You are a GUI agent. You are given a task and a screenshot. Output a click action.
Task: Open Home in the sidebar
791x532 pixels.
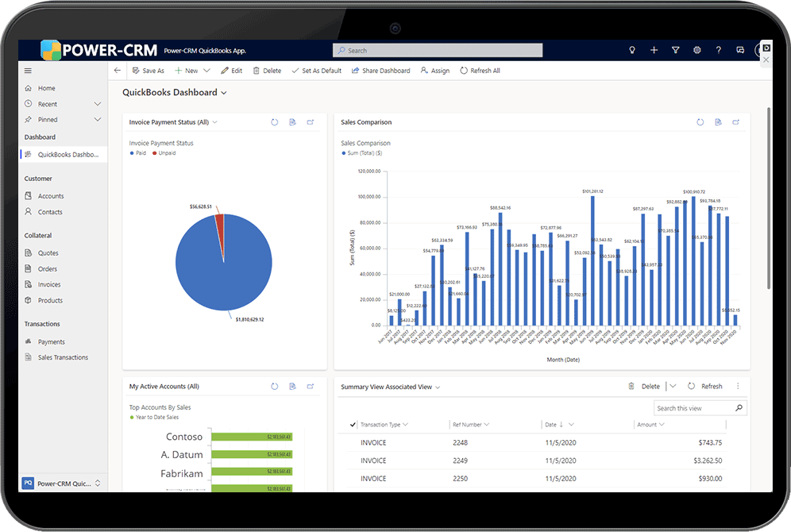(46, 88)
